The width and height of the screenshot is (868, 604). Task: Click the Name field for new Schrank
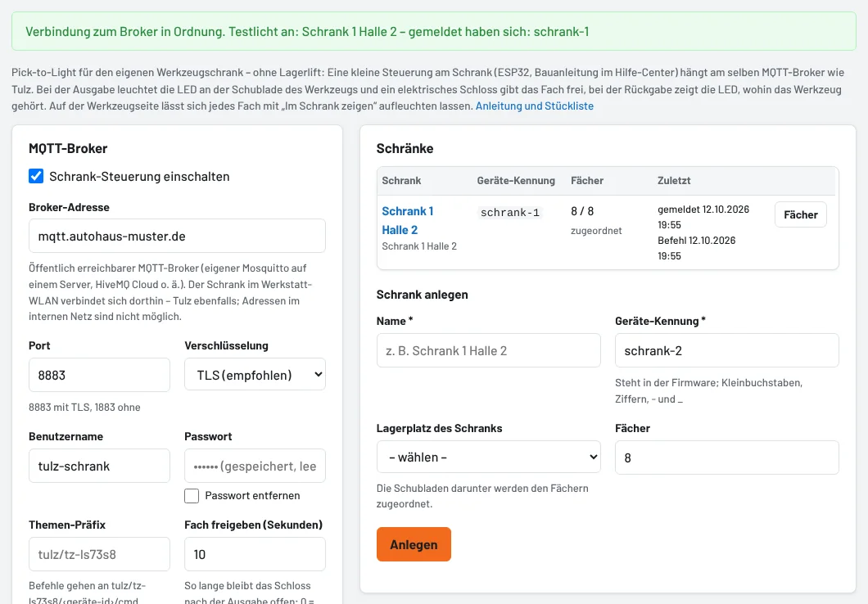pyautogui.click(x=488, y=350)
